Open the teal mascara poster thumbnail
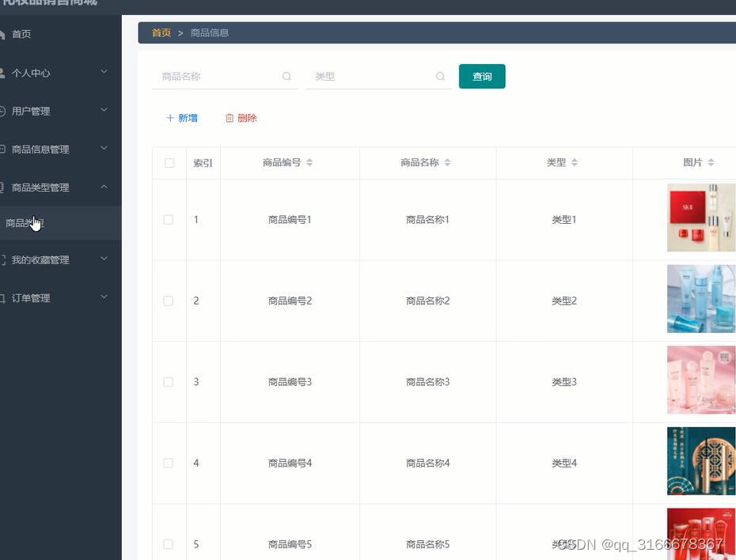Viewport: 736px width, 560px height. 701,461
